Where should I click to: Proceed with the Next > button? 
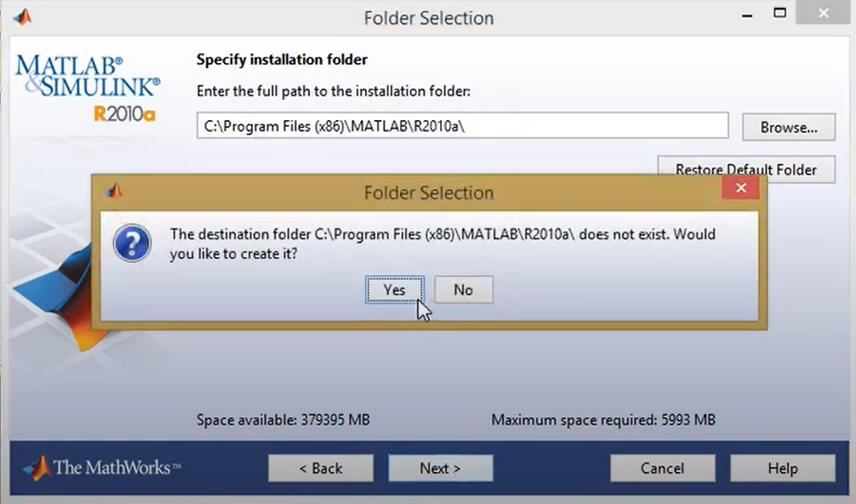(x=440, y=468)
